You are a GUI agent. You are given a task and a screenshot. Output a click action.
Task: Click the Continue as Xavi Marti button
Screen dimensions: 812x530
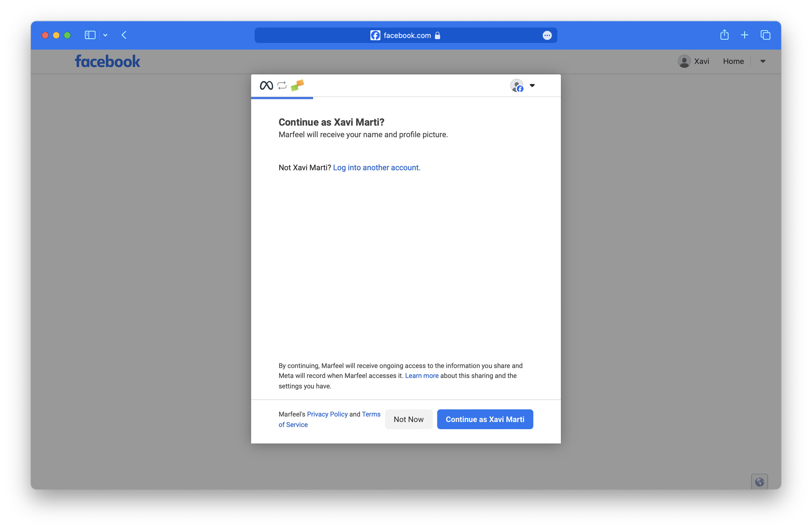[x=485, y=419]
